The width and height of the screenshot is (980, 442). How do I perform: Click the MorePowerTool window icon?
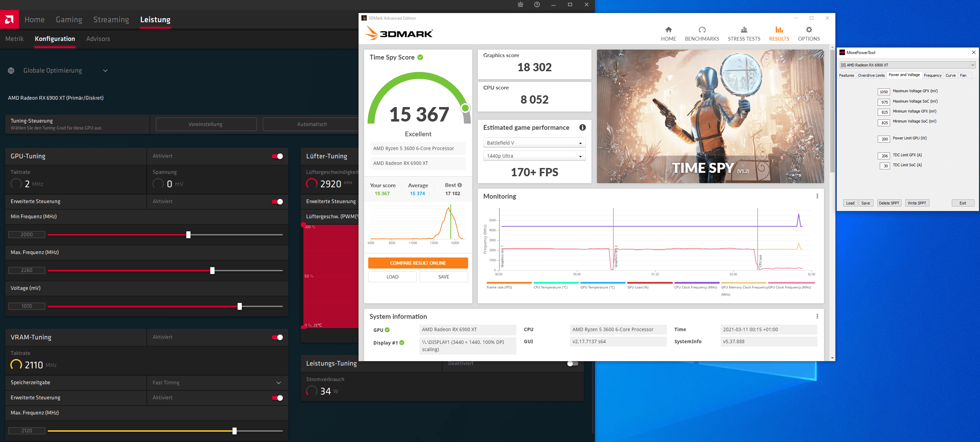842,52
